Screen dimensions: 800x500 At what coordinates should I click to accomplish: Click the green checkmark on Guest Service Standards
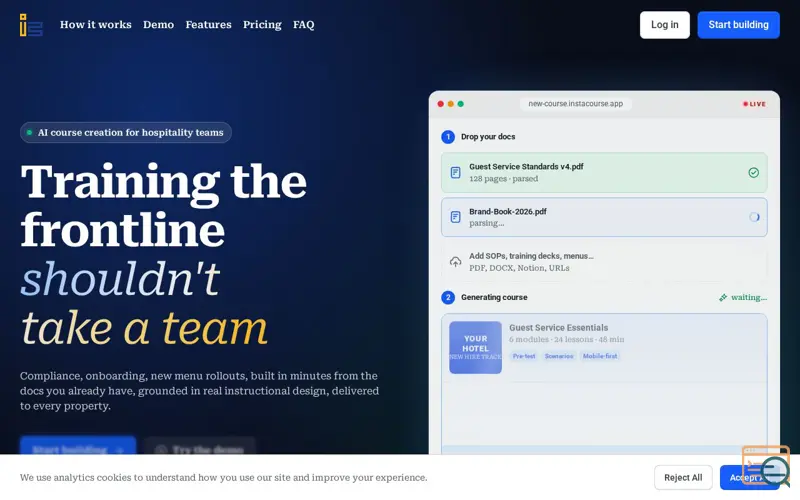(754, 172)
